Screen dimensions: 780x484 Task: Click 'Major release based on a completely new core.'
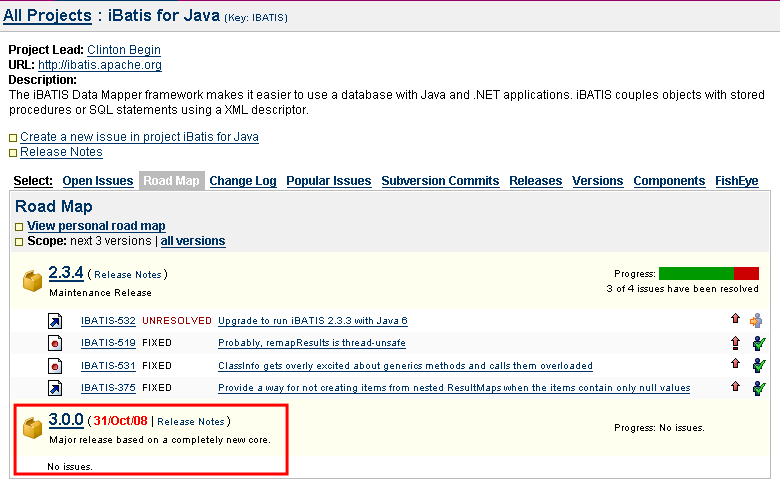[x=160, y=440]
